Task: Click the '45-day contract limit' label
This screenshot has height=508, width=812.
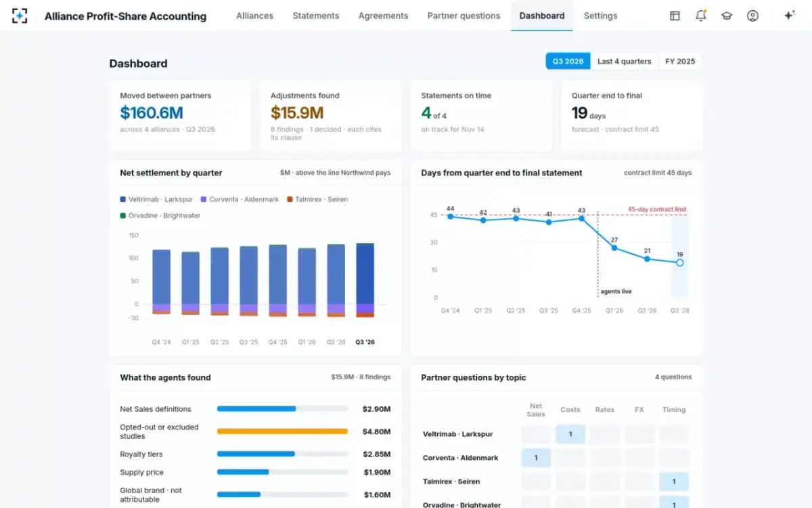Action: coord(656,209)
